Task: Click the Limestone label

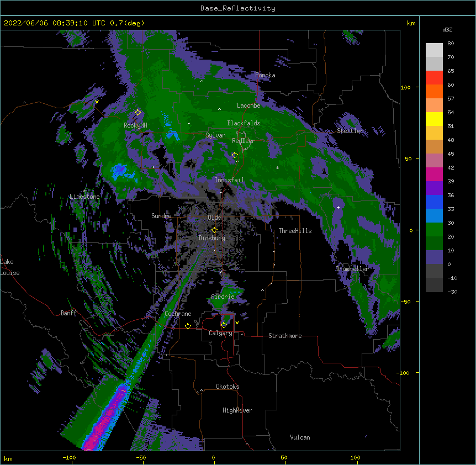Action: (84, 197)
